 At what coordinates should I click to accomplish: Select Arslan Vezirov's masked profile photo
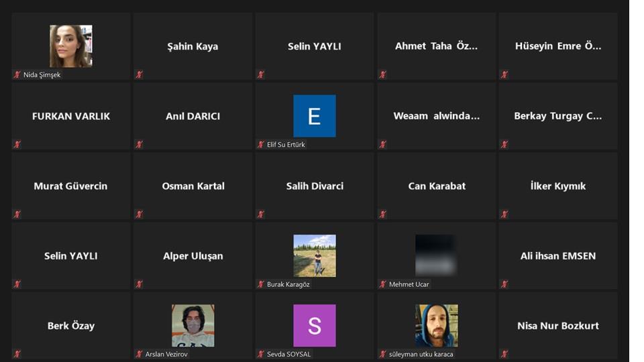coord(193,326)
